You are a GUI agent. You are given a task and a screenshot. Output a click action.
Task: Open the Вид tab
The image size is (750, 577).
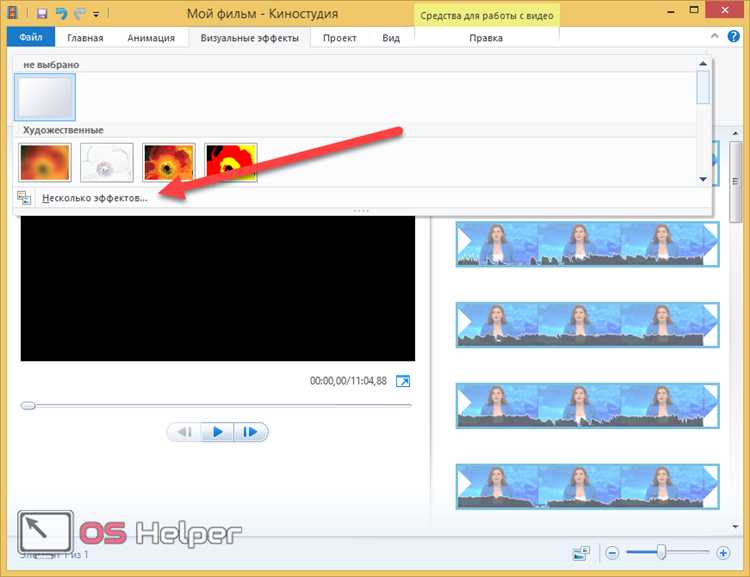point(391,38)
